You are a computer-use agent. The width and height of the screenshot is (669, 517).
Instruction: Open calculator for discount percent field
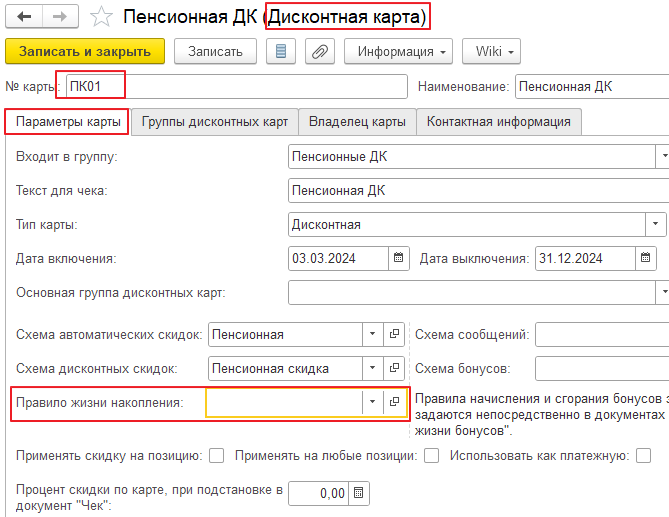click(360, 493)
